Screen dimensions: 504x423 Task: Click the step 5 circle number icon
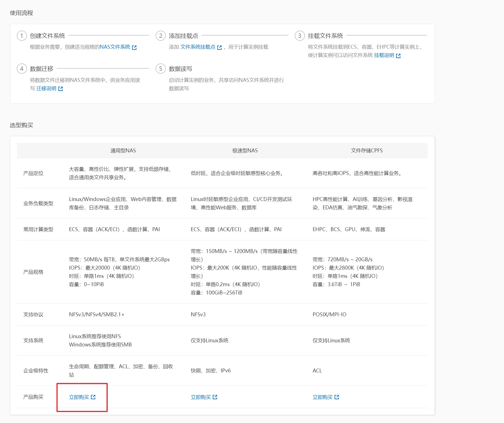[160, 69]
